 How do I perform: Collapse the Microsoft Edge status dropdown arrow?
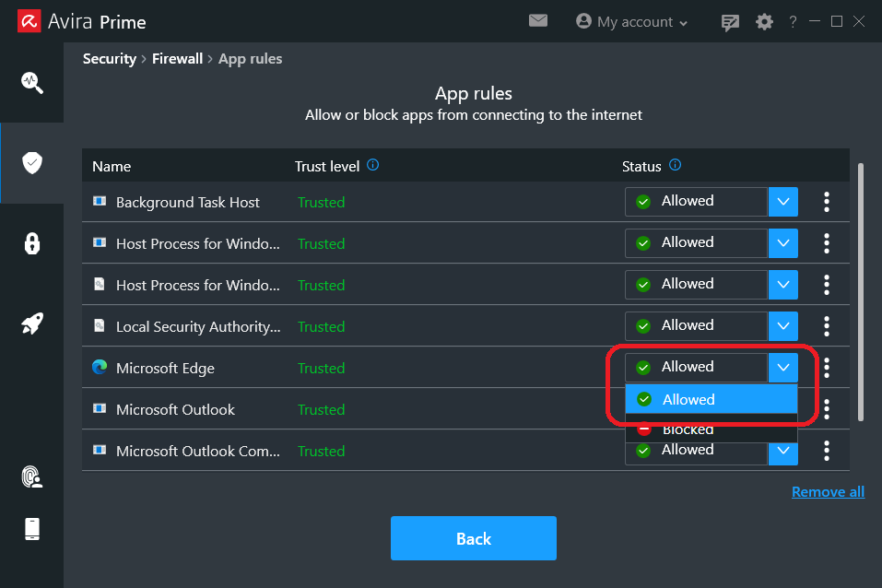pyautogui.click(x=783, y=368)
